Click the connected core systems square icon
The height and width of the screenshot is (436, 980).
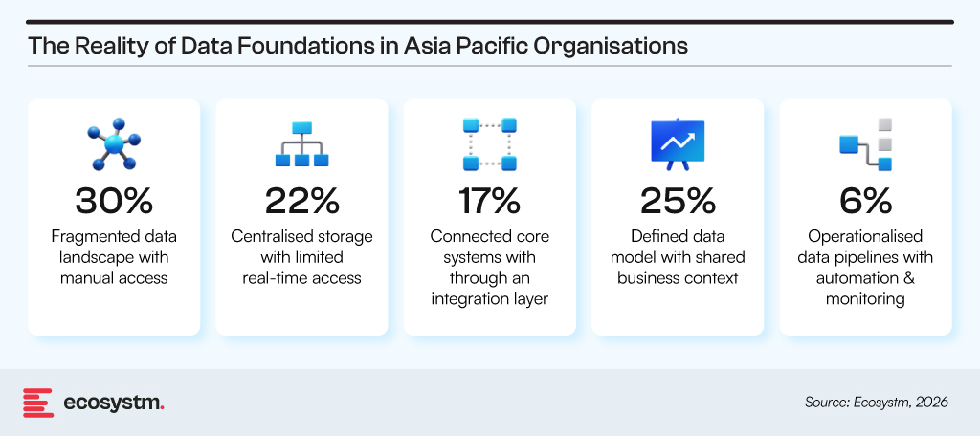click(x=489, y=143)
